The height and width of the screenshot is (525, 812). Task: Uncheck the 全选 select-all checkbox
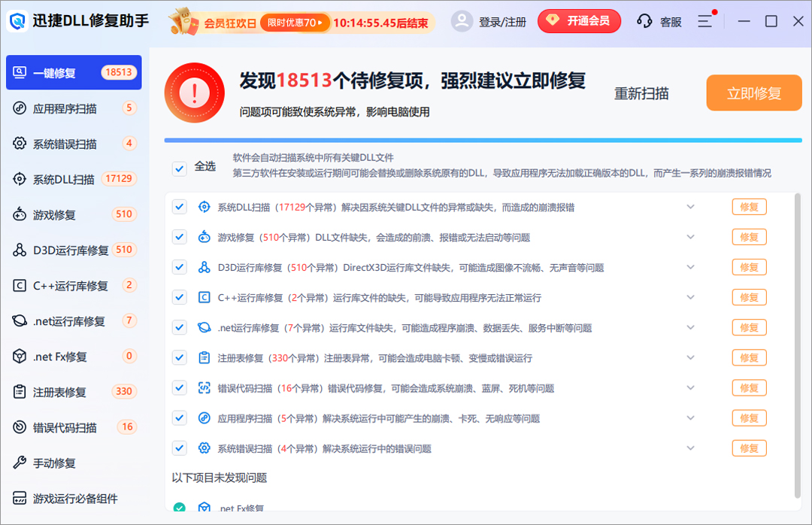click(179, 167)
